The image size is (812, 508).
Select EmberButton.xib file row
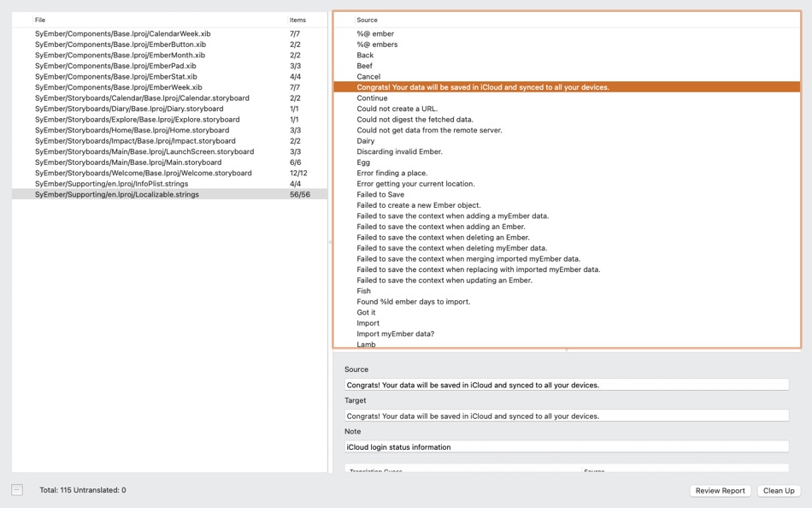[x=169, y=44]
